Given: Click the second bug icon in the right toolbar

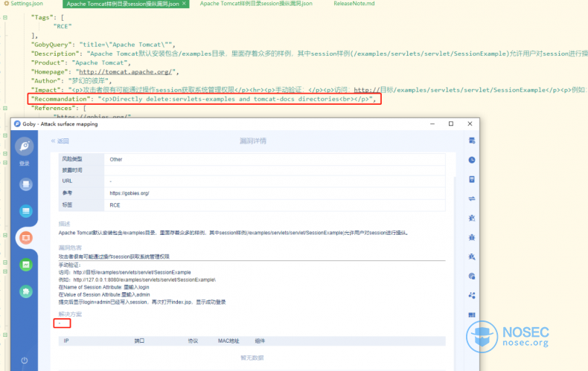Looking at the screenshot, I should coord(472,237).
